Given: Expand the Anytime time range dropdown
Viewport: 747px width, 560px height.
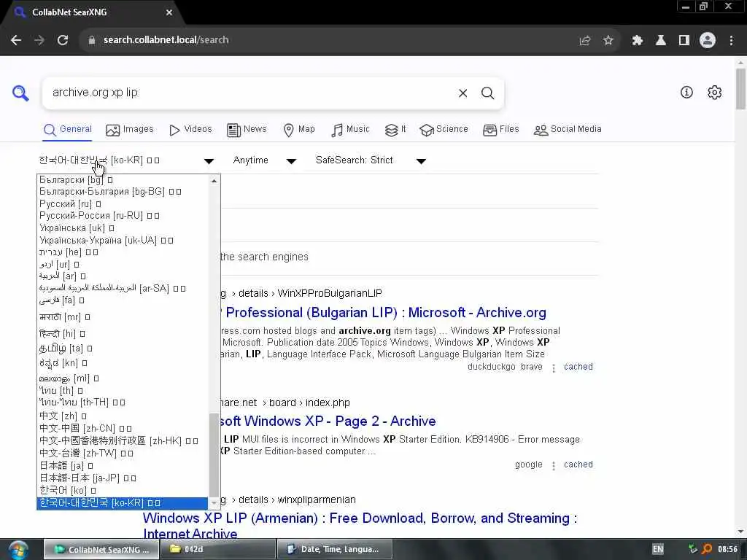Looking at the screenshot, I should 264,160.
